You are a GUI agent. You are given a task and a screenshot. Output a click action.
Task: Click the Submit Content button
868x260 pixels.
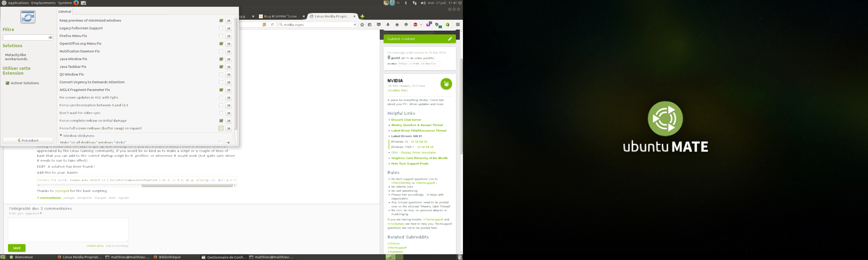pos(420,39)
